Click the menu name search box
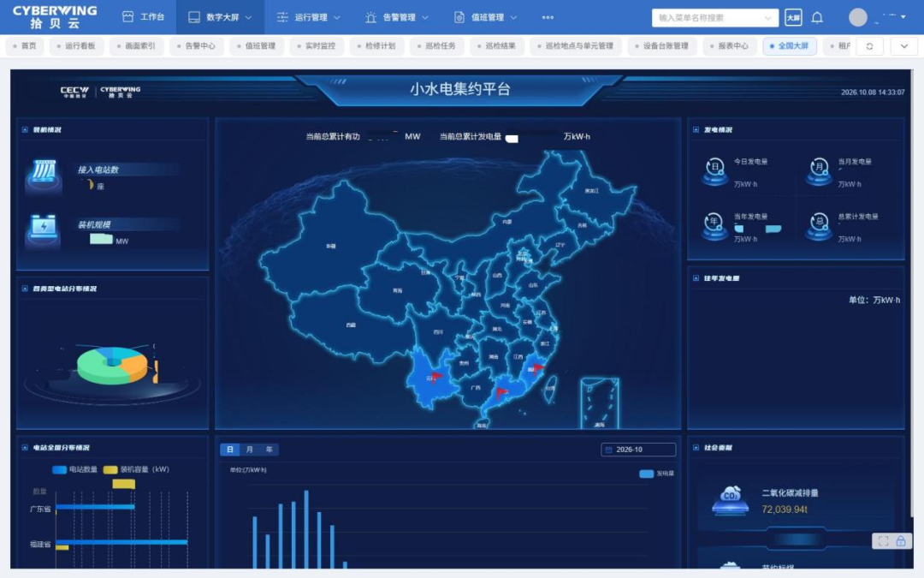This screenshot has height=578, width=924. click(x=714, y=18)
